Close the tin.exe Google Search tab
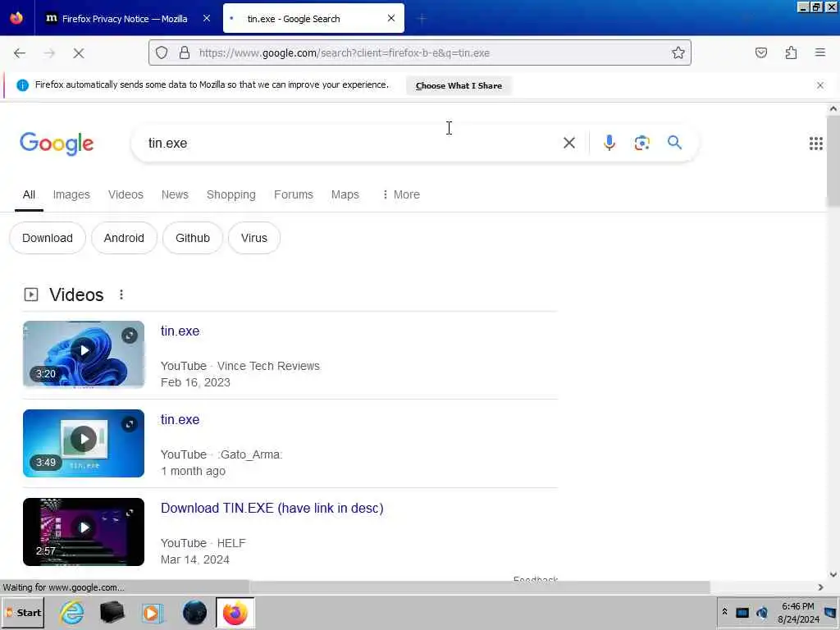Image resolution: width=840 pixels, height=630 pixels. (391, 18)
